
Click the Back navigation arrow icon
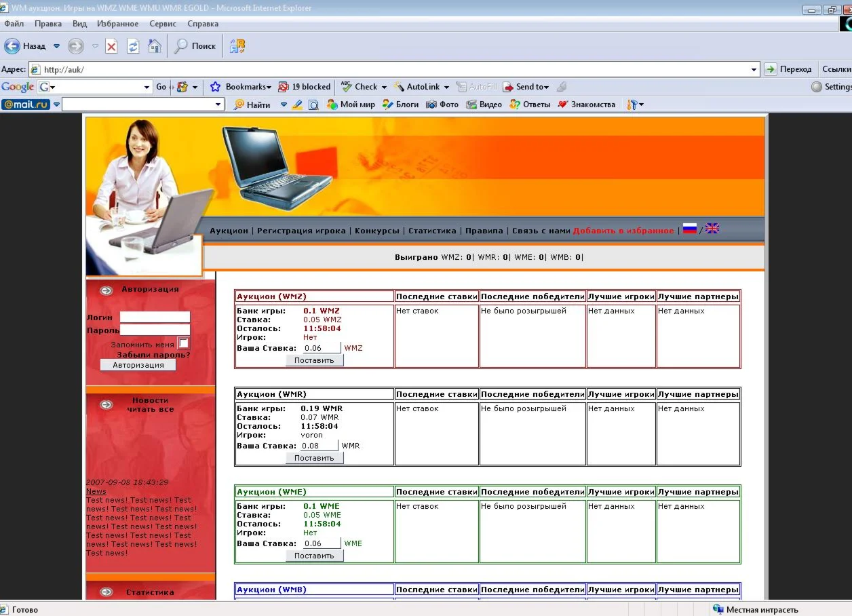(12, 46)
